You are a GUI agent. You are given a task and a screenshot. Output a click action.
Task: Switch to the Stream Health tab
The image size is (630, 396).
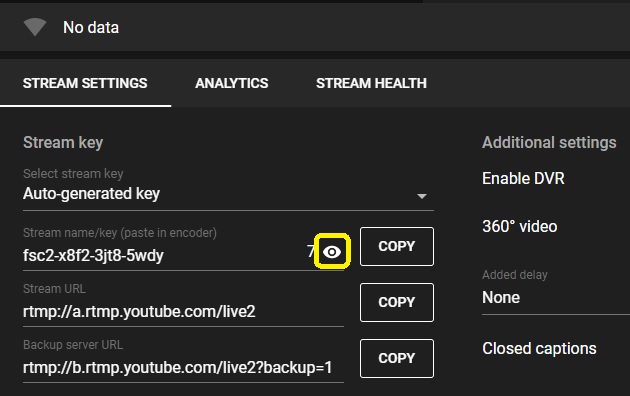(371, 83)
